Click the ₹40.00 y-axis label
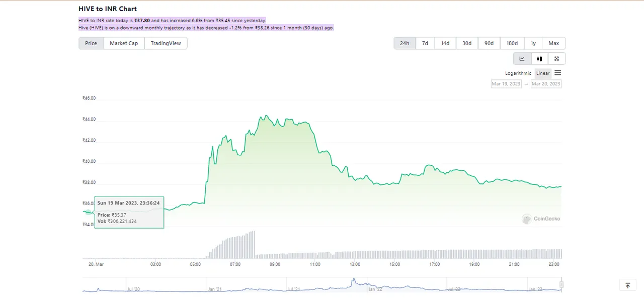The image size is (644, 300). (x=89, y=161)
